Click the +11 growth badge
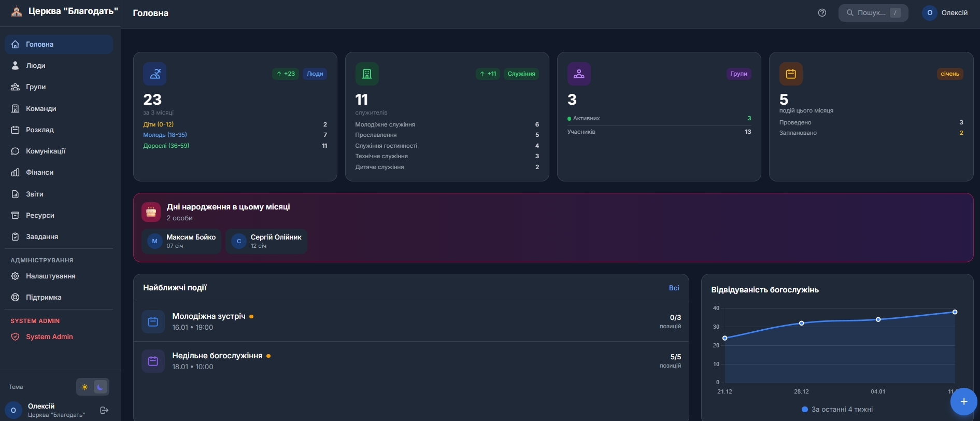Viewport: 980px width, 421px height. tap(488, 74)
